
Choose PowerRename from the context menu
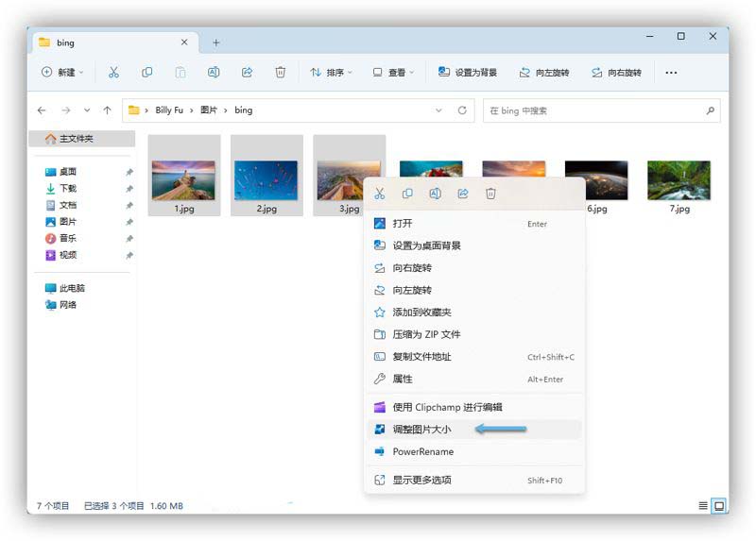(422, 451)
